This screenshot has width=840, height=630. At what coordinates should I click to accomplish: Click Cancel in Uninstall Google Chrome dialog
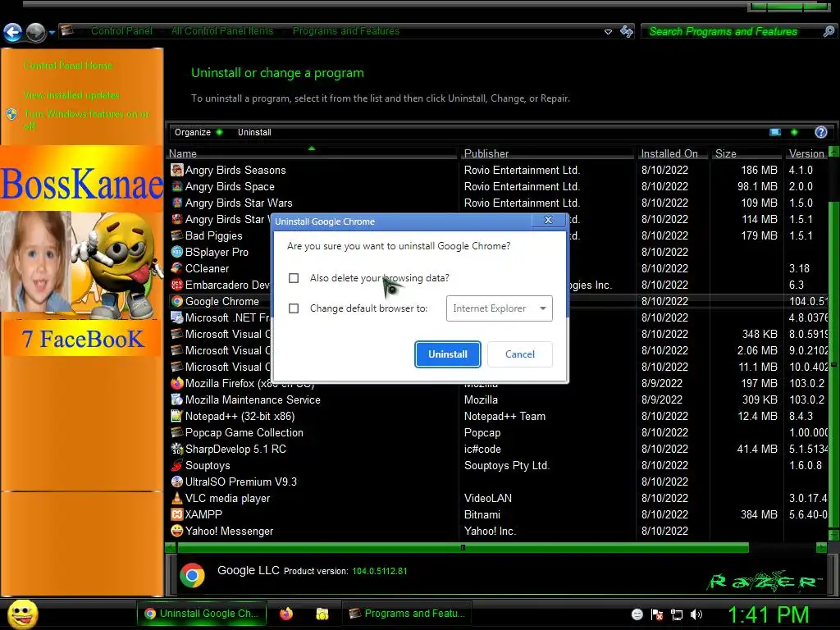[x=519, y=354]
